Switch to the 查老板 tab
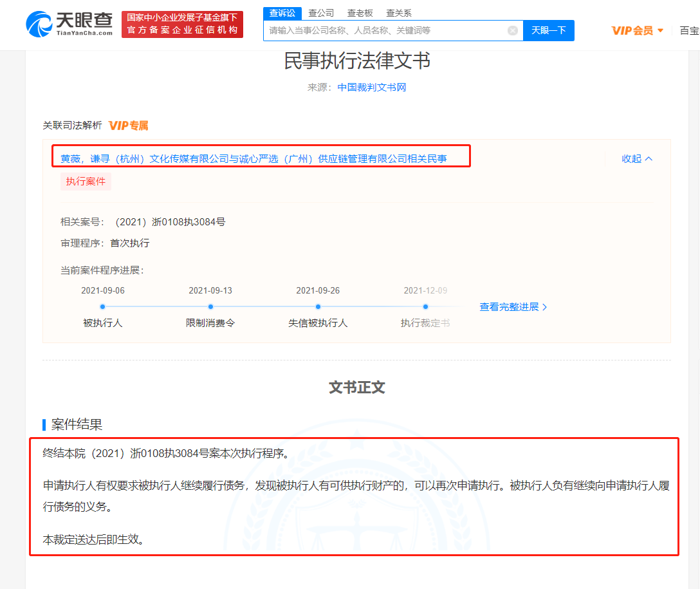700x589 pixels. tap(360, 13)
